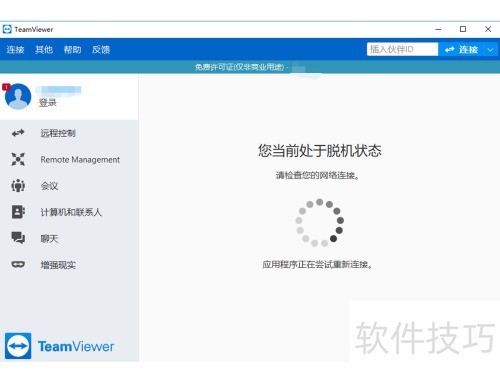The image size is (500, 375).
Task: Click the blue 连接 button
Action: (462, 50)
